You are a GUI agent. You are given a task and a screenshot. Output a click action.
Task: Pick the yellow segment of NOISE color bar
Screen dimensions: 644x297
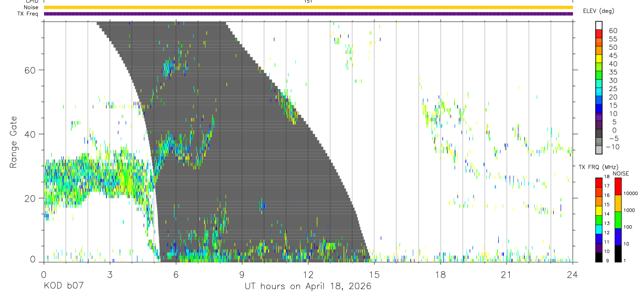click(x=618, y=203)
